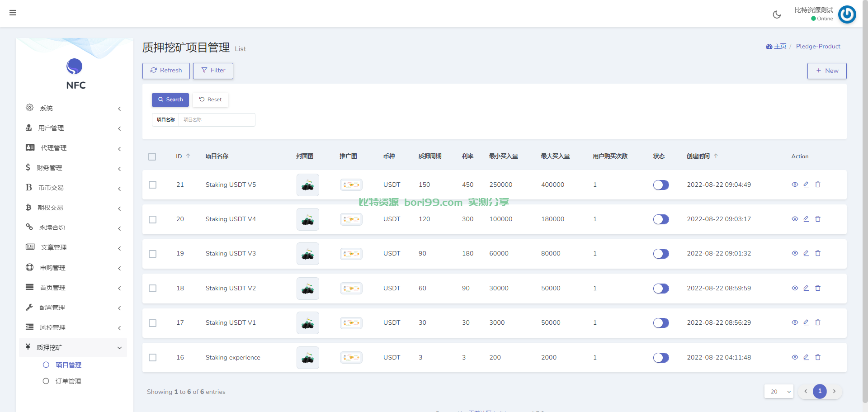Expand the 系统 sidebar menu
Image resolution: width=868 pixels, height=412 pixels.
[73, 108]
